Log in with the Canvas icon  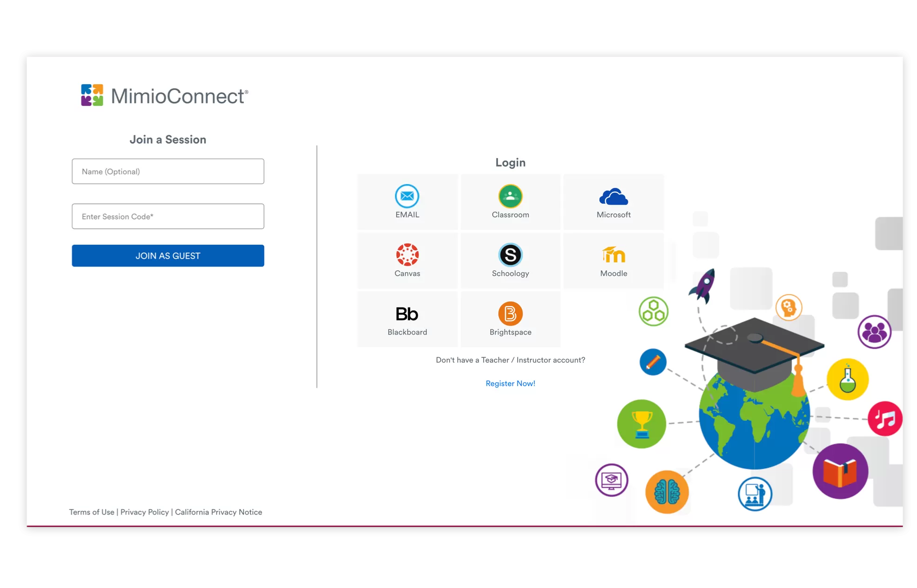tap(407, 254)
